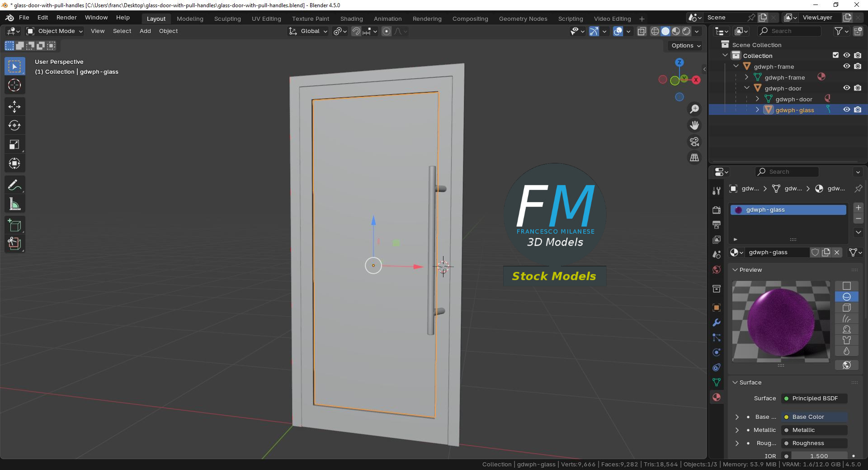
Task: Select the Annotate tool
Action: click(14, 185)
